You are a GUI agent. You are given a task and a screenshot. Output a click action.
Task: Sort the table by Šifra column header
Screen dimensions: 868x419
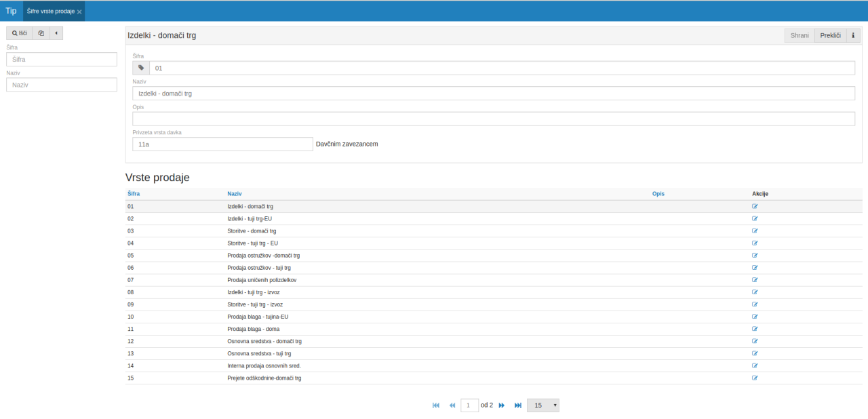(x=134, y=194)
